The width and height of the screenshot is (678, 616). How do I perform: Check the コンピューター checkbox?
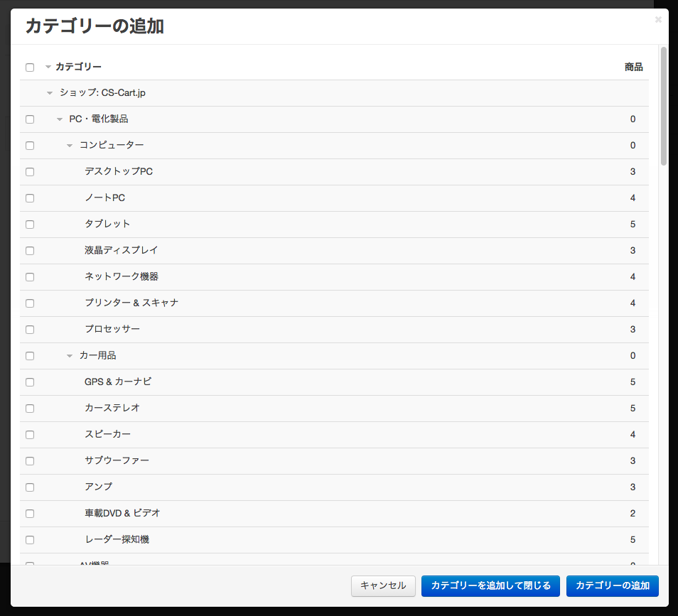[30, 146]
